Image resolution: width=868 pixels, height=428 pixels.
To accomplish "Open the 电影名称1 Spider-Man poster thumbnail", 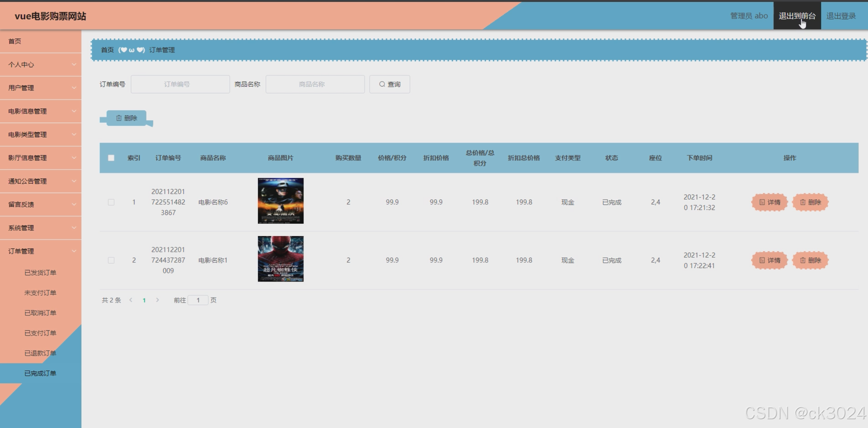I will click(280, 259).
